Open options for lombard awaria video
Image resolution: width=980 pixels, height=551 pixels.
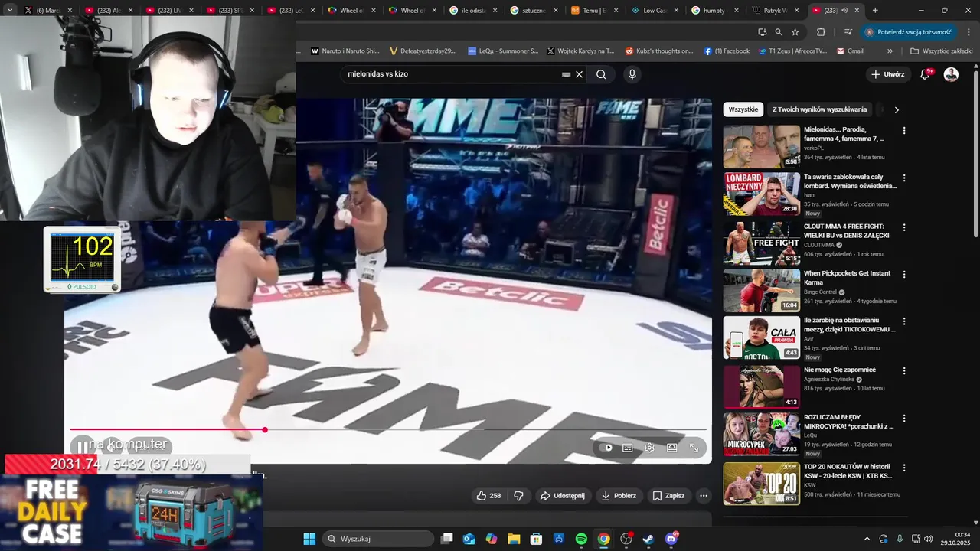point(904,178)
